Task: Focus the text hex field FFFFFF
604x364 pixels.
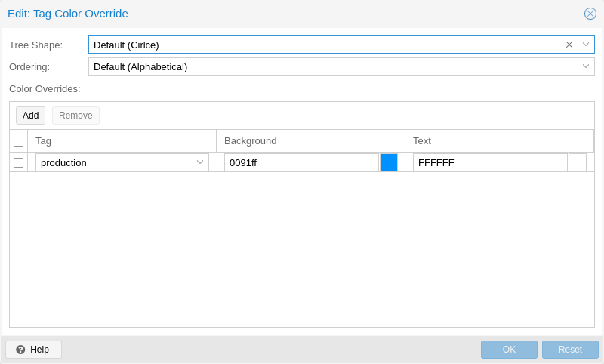Action: click(x=489, y=162)
